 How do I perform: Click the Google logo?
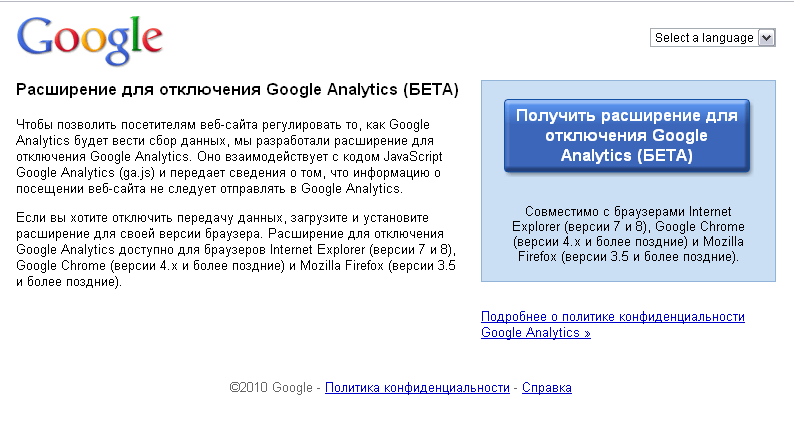coord(89,39)
